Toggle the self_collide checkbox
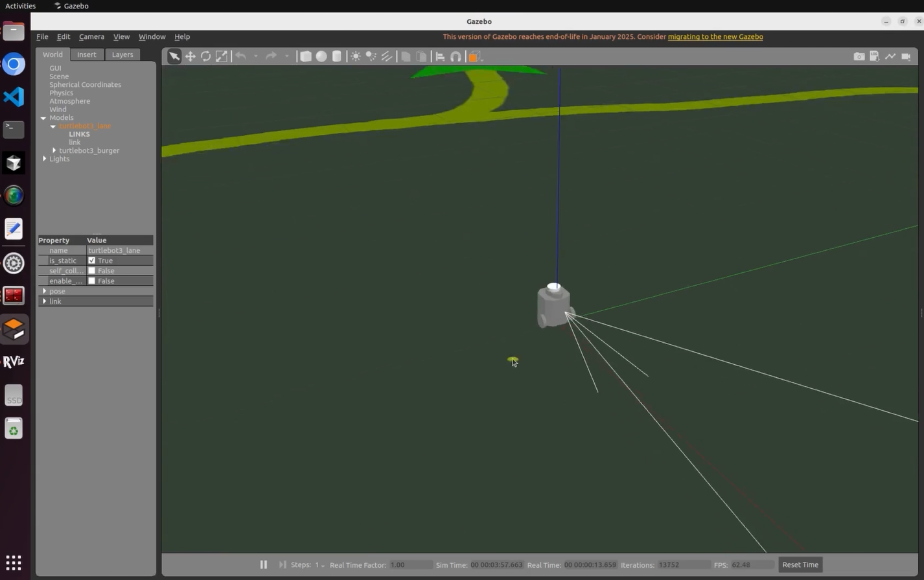This screenshot has height=580, width=924. point(91,271)
